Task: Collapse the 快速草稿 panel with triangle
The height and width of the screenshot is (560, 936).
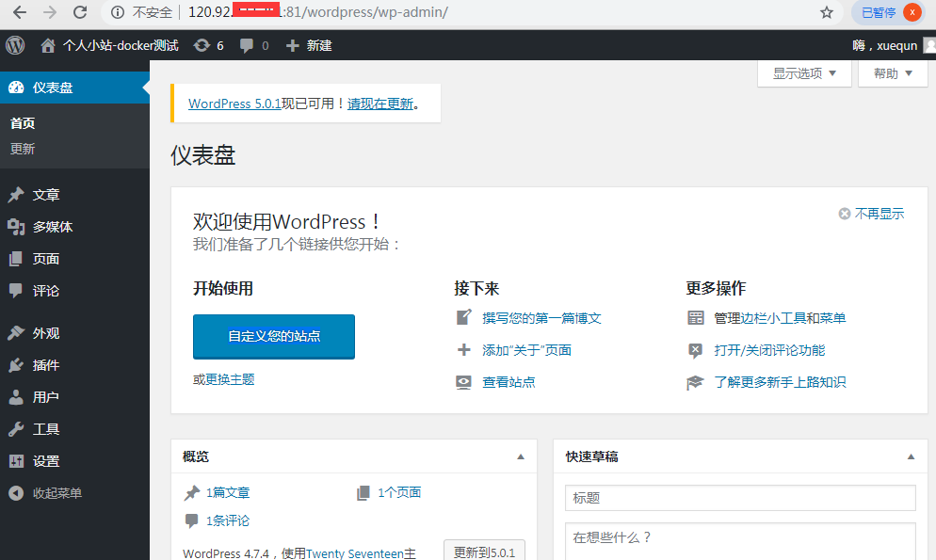Action: tap(911, 456)
